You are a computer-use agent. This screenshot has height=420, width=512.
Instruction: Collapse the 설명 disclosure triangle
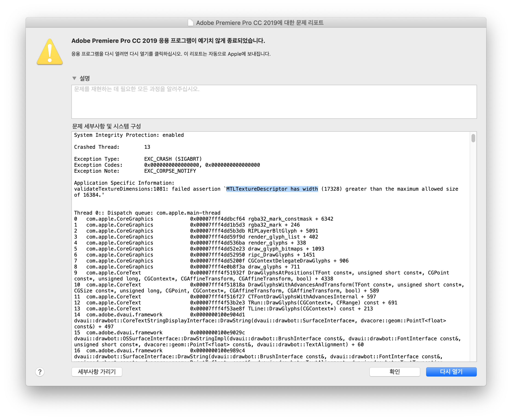(x=74, y=78)
